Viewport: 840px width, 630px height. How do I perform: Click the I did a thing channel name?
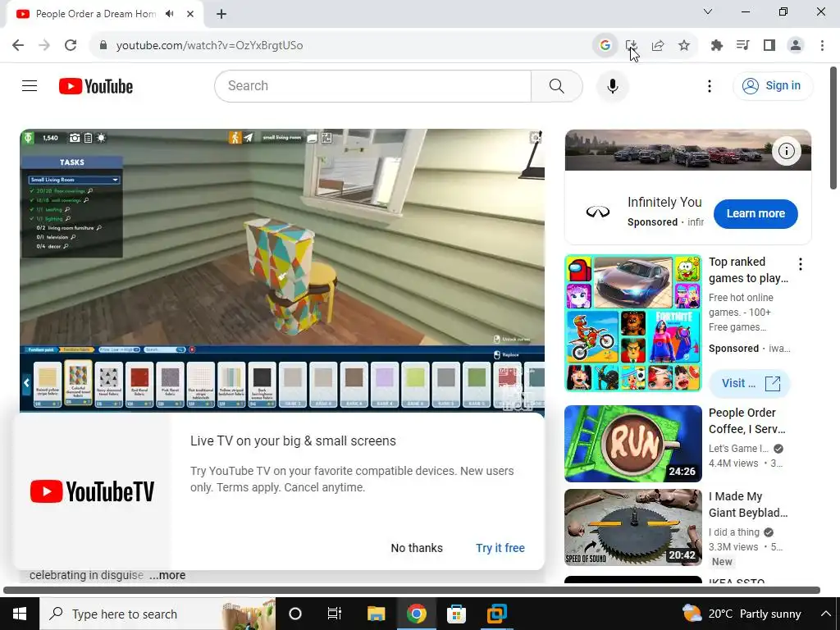point(734,532)
